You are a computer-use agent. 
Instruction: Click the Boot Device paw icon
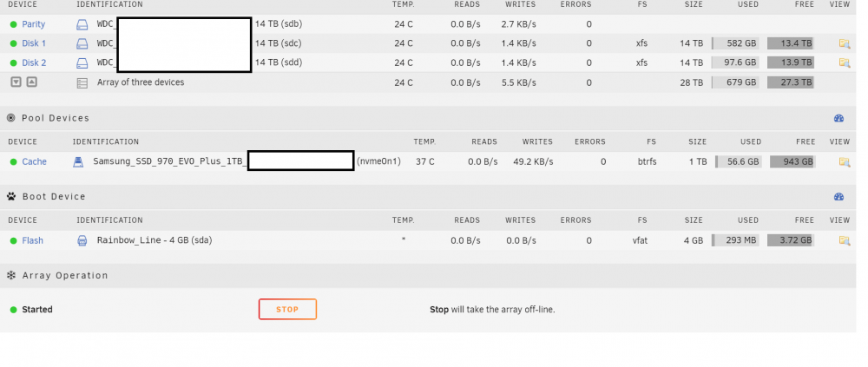tap(11, 196)
